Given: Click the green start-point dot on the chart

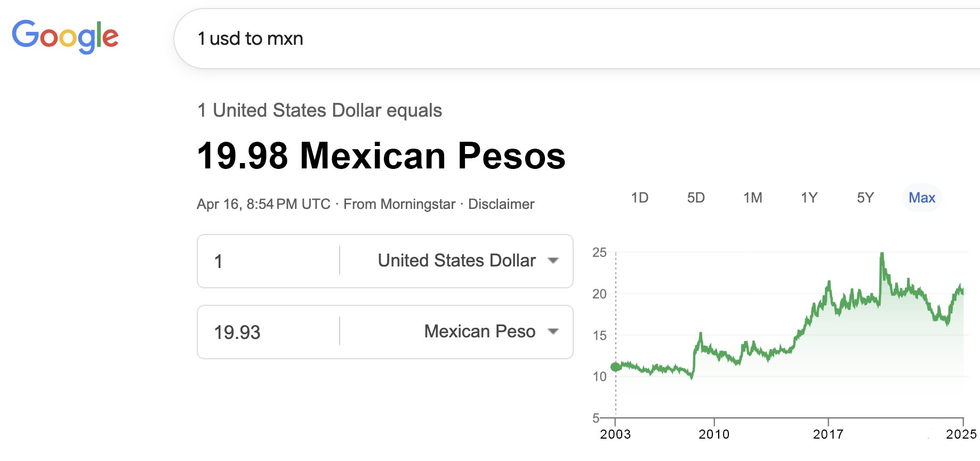Looking at the screenshot, I should click(616, 367).
